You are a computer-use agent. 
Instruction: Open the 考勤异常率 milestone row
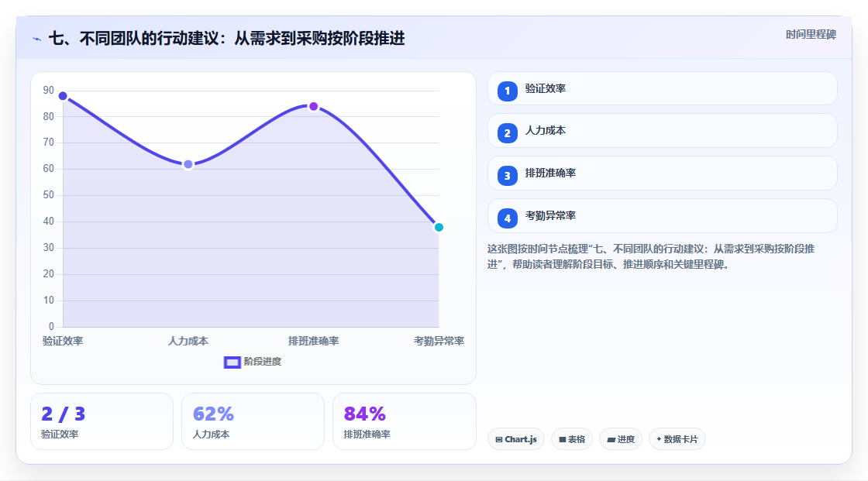coord(662,216)
